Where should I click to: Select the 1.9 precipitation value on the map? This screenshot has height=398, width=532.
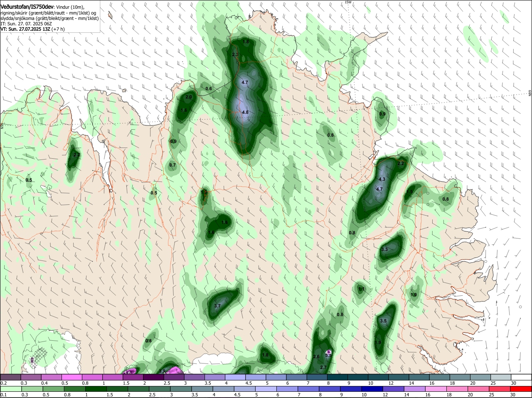click(x=378, y=342)
